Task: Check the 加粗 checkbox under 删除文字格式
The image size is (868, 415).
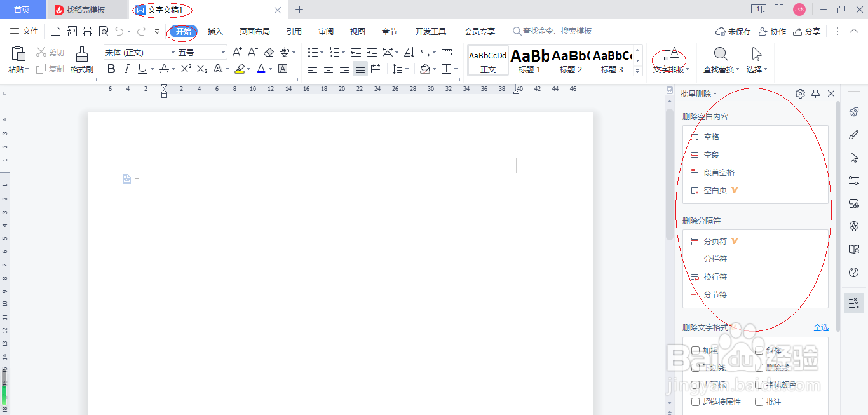Action: [695, 350]
